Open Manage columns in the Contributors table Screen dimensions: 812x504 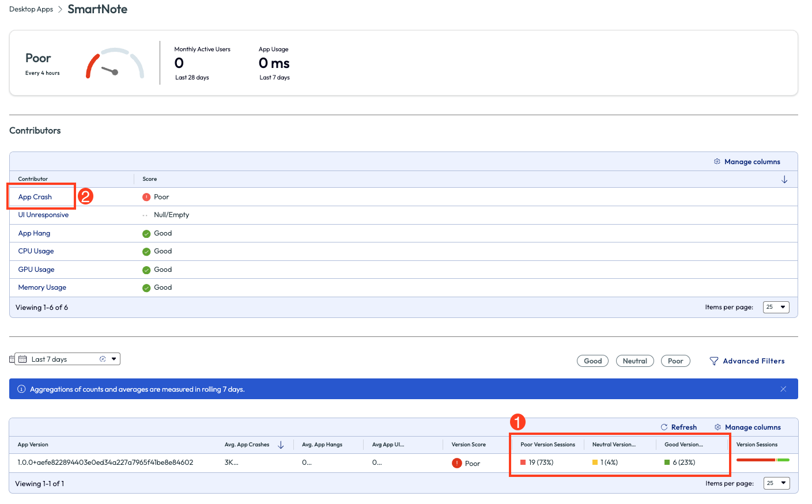point(717,161)
